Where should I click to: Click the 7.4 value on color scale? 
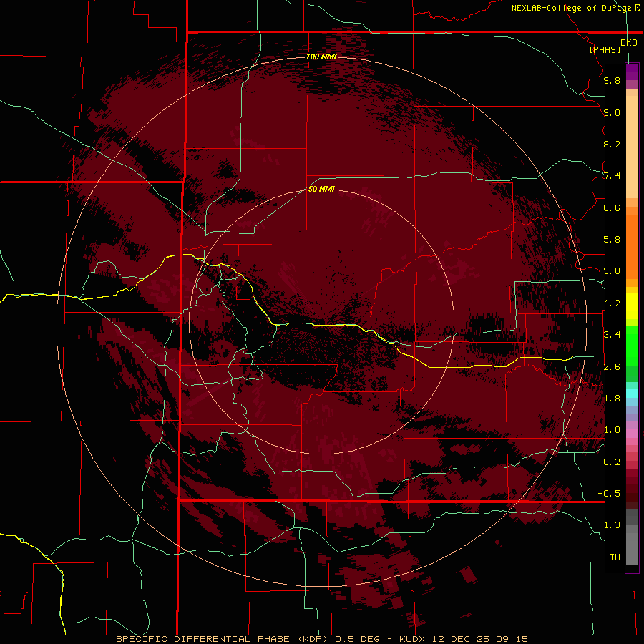(x=612, y=176)
